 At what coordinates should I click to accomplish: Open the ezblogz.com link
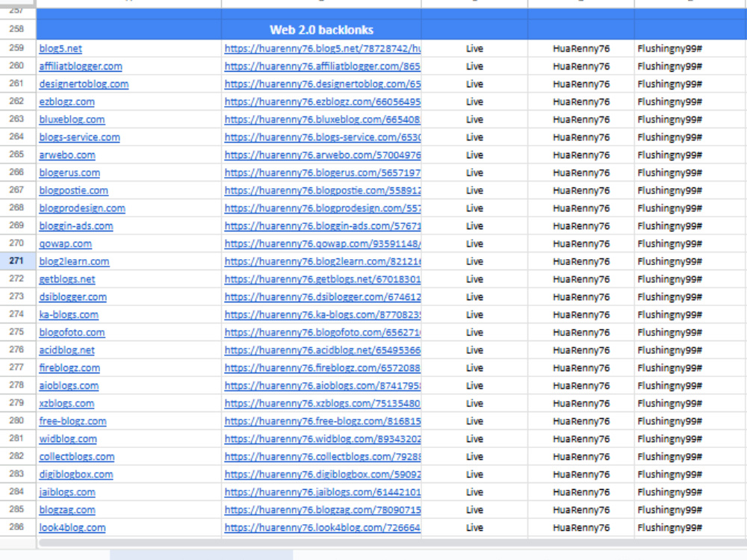(x=66, y=102)
